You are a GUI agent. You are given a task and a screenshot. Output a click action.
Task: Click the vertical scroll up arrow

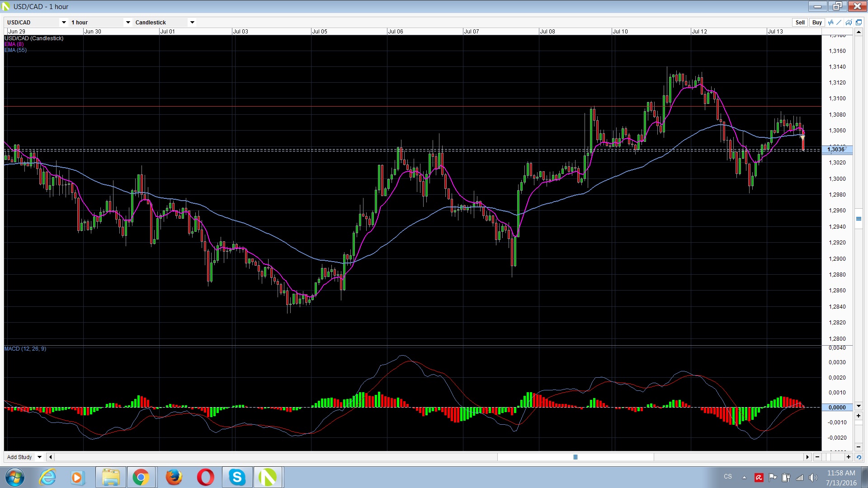(x=859, y=32)
